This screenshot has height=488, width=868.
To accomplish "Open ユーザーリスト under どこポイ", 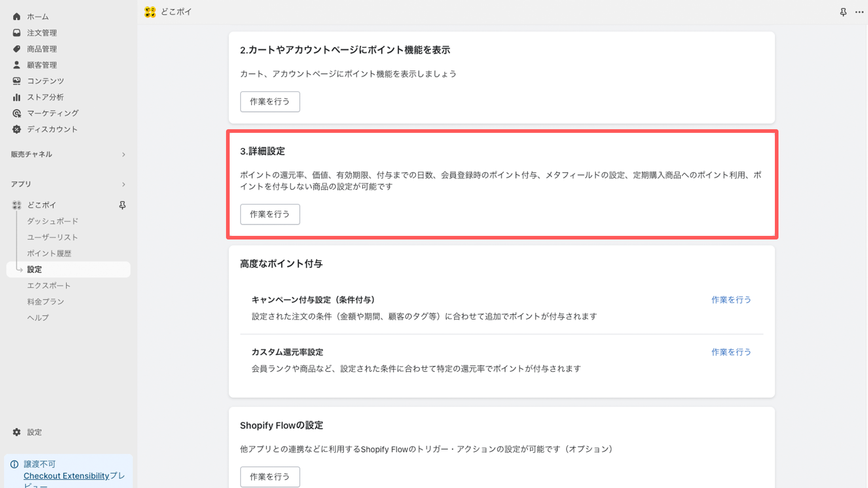I will tap(52, 237).
